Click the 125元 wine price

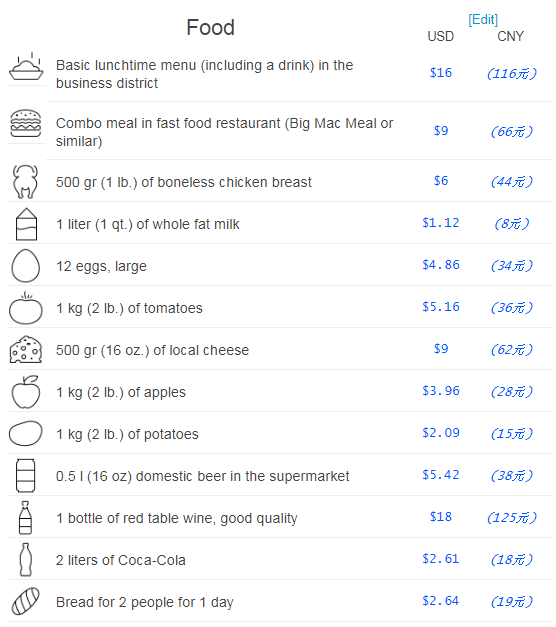pos(512,517)
